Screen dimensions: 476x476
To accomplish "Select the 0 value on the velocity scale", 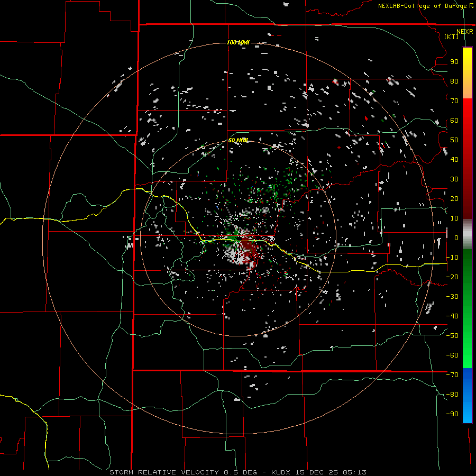I will coord(456,238).
